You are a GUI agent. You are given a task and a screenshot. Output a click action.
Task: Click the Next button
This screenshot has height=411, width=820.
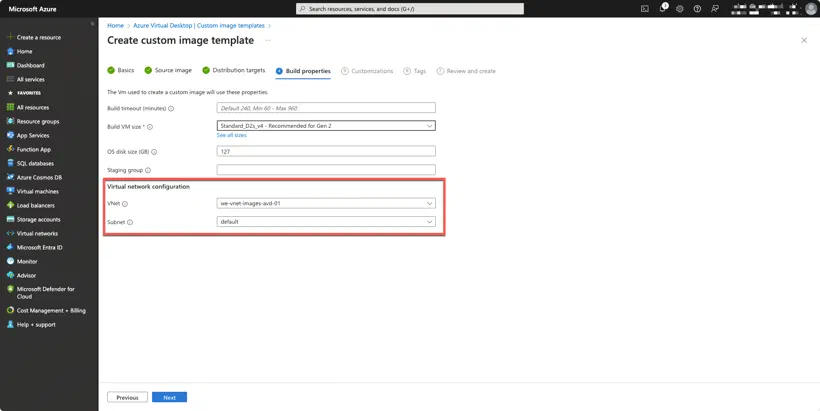click(169, 397)
